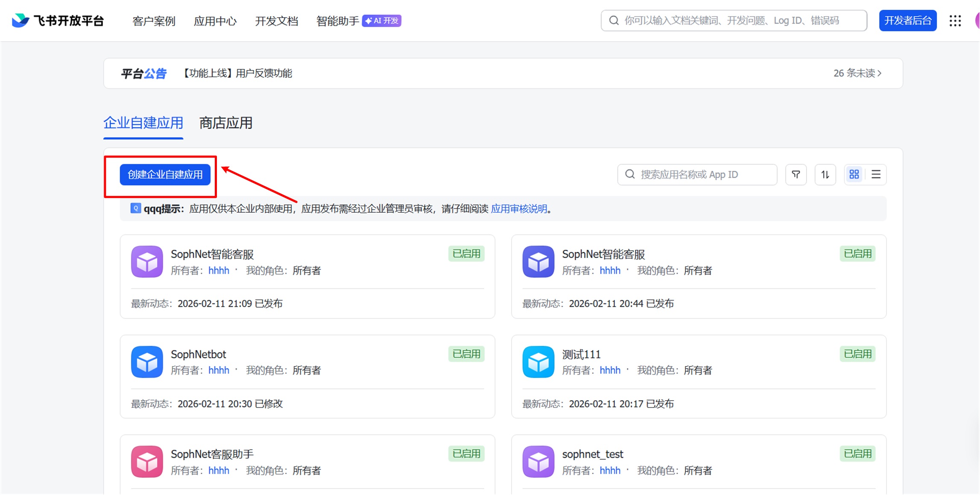Viewport: 980px width, 495px height.
Task: Click the filter funnel icon
Action: pos(796,174)
